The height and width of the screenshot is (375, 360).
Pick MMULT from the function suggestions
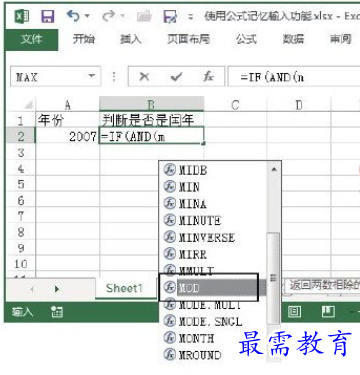click(x=213, y=270)
